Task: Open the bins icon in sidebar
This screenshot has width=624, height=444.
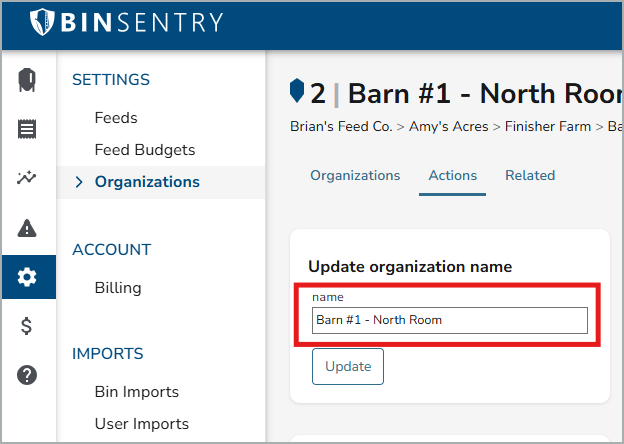Action: pos(27,80)
